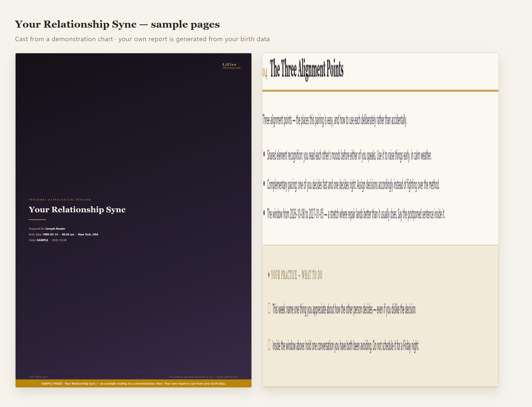Click the gold 'SAMPLE PAGES' banner
The image size is (532, 407).
coord(133,383)
